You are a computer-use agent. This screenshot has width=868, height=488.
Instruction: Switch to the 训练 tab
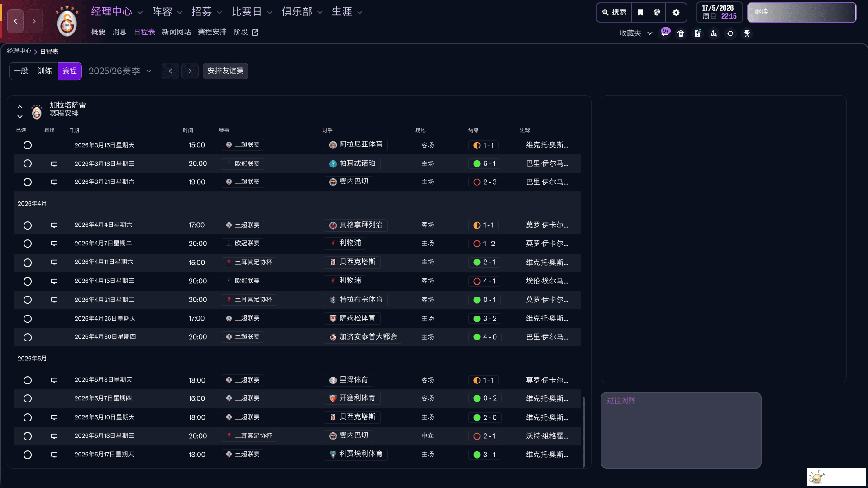pos(45,71)
